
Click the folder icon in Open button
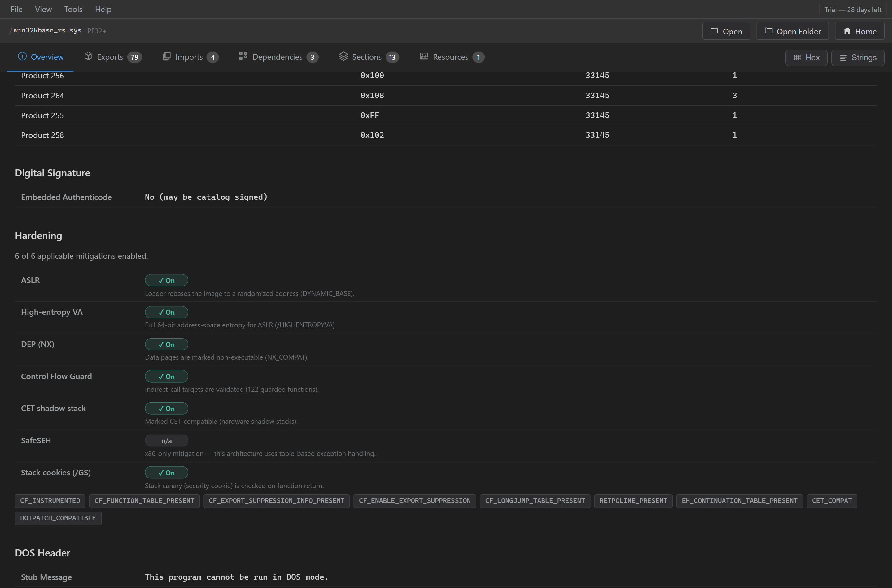click(714, 31)
